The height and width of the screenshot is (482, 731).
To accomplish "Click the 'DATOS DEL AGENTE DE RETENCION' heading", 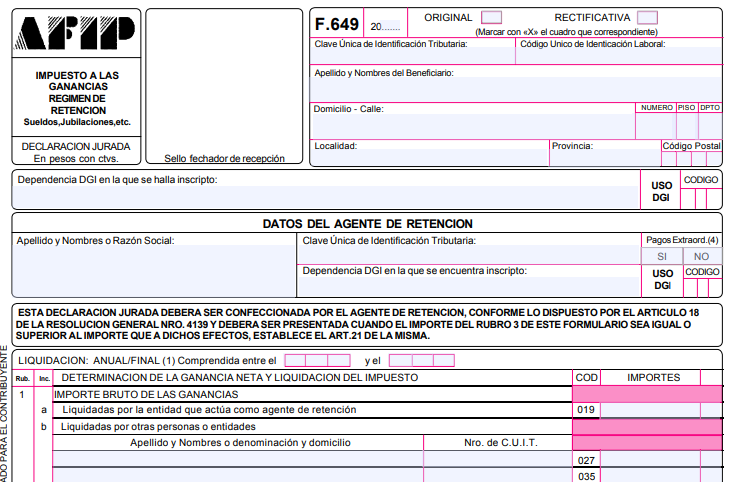I will coord(367,224).
